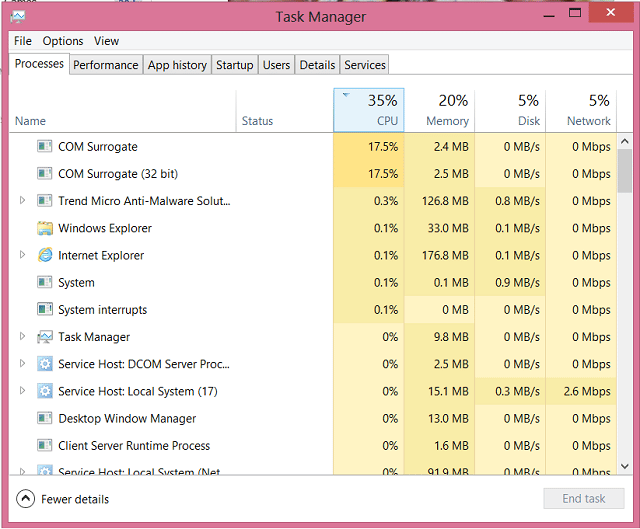Click the 0.3 MB/s disk value
Screen dimensions: 640x529
click(518, 391)
